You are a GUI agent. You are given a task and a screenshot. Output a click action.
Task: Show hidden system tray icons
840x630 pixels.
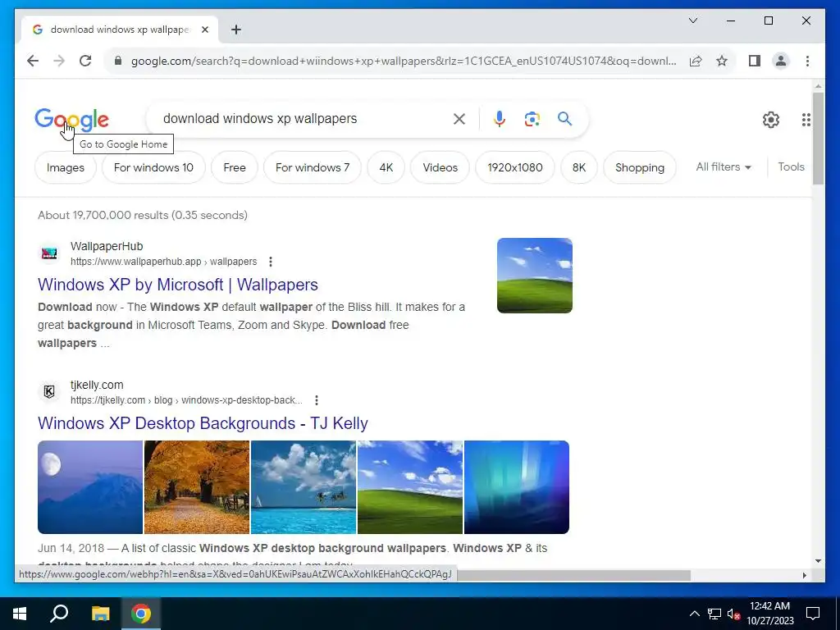pyautogui.click(x=694, y=614)
